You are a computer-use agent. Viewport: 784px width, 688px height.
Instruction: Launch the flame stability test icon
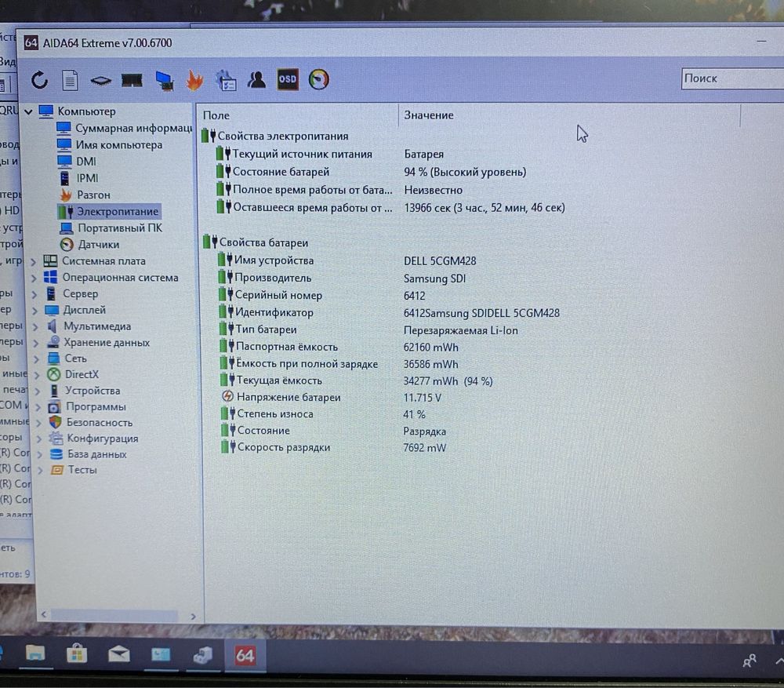click(194, 80)
